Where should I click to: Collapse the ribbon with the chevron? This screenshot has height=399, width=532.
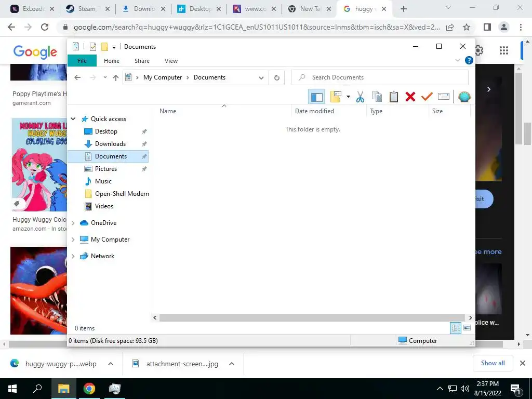pyautogui.click(x=457, y=60)
